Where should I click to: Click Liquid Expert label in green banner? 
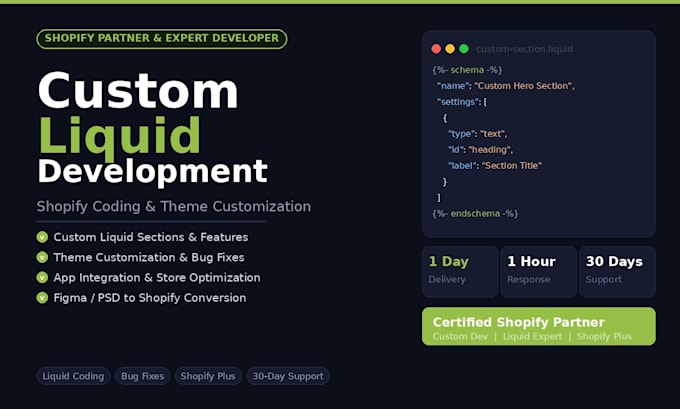coord(532,336)
